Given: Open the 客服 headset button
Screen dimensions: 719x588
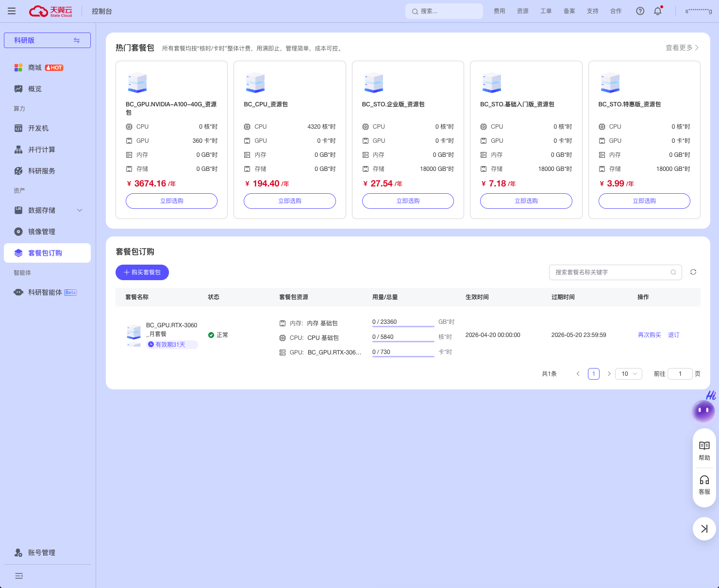Looking at the screenshot, I should (x=704, y=485).
